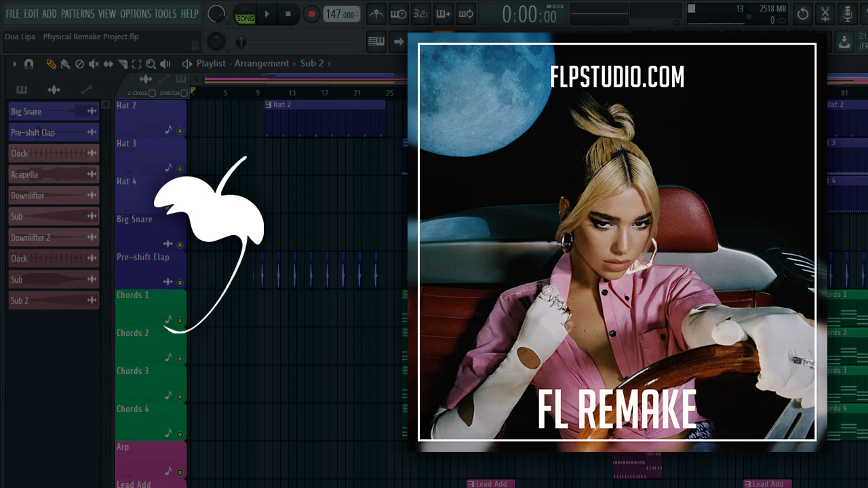Click the red Record button
The width and height of the screenshot is (868, 488).
pos(311,14)
